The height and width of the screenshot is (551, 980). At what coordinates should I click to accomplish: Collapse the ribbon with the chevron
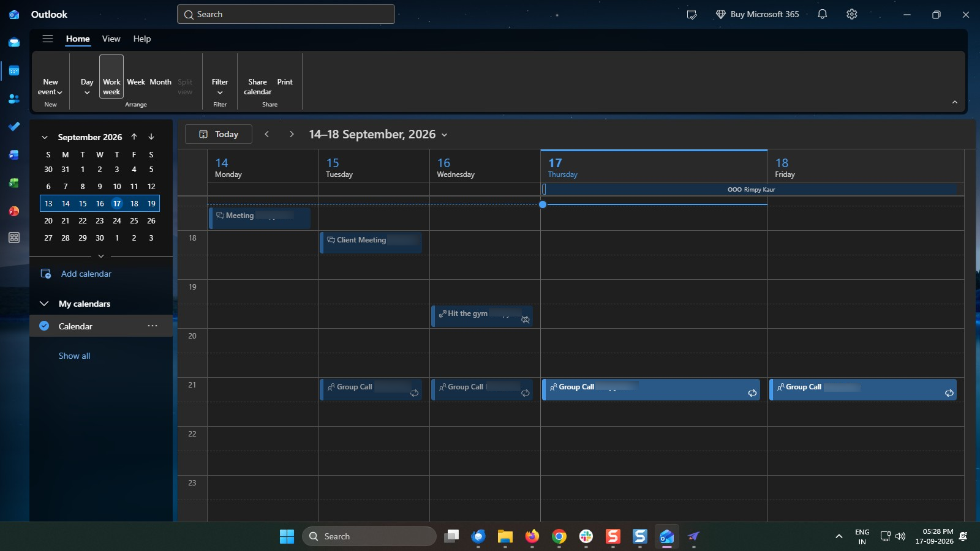pyautogui.click(x=955, y=102)
